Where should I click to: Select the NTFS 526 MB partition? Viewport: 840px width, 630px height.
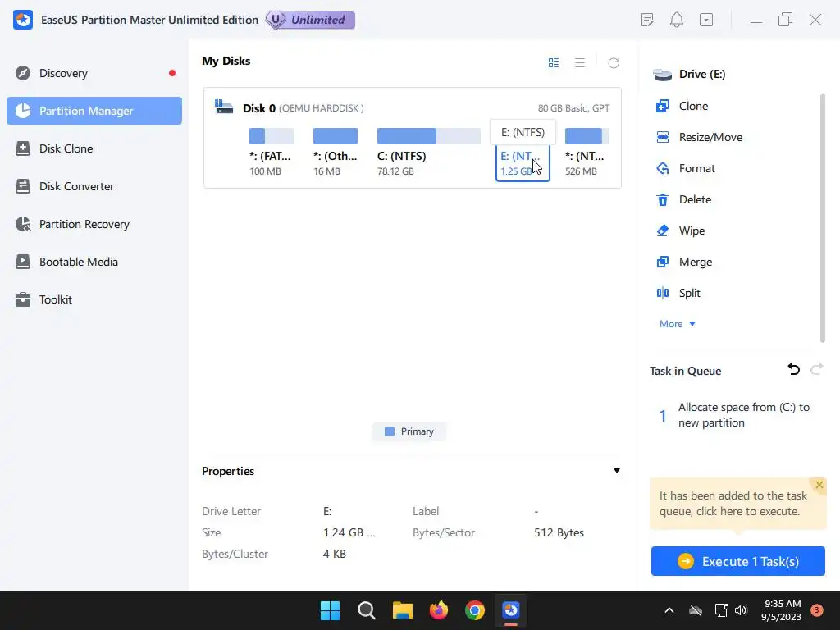(x=587, y=152)
